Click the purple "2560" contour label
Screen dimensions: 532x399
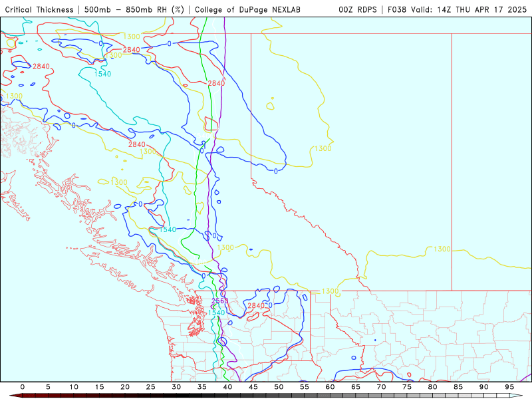[x=220, y=301]
